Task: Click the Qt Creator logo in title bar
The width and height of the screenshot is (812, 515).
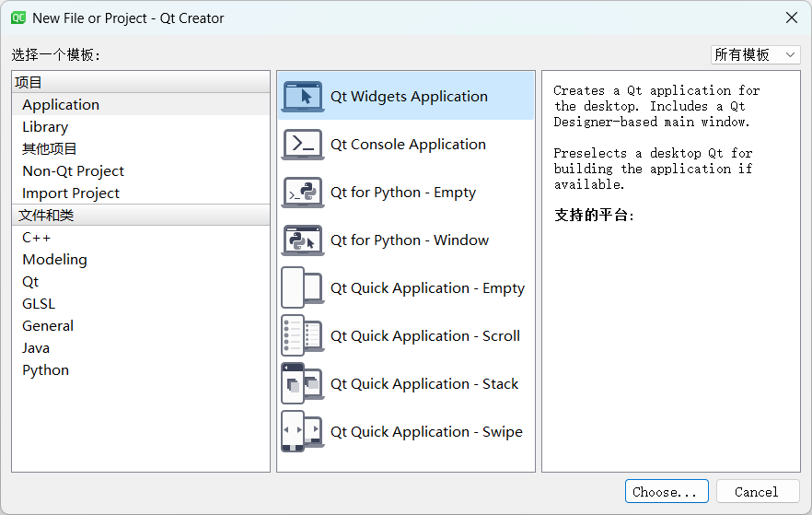Action: pyautogui.click(x=17, y=18)
